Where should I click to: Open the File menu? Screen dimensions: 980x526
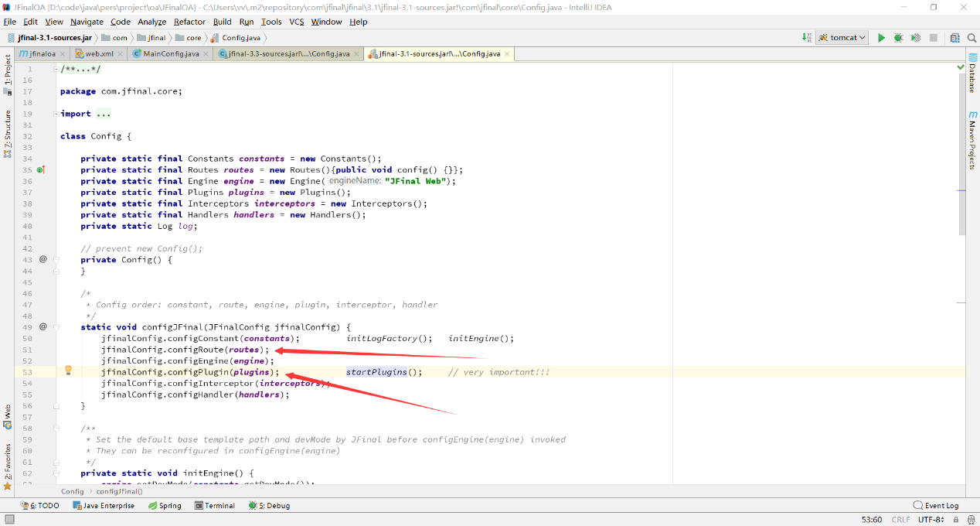coord(10,22)
